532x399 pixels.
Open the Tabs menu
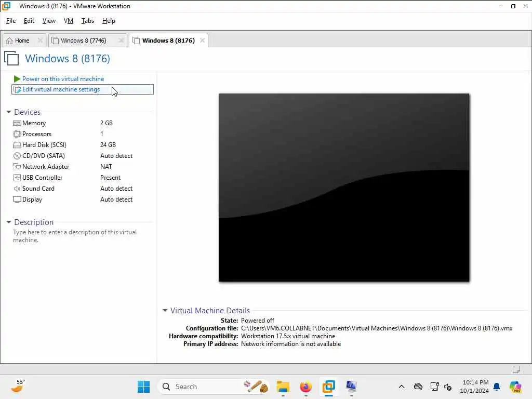click(87, 21)
